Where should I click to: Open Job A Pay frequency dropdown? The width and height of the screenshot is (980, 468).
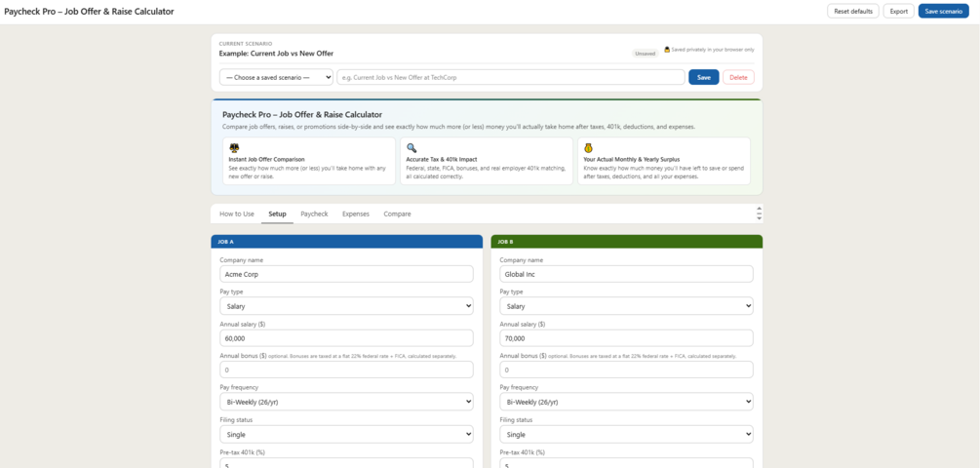[346, 402]
